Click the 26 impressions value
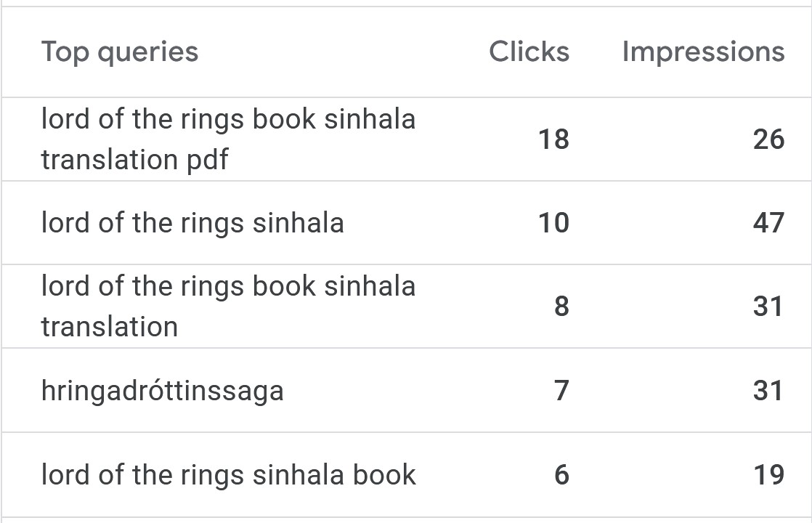Screen dimensions: 812x523 [768, 139]
